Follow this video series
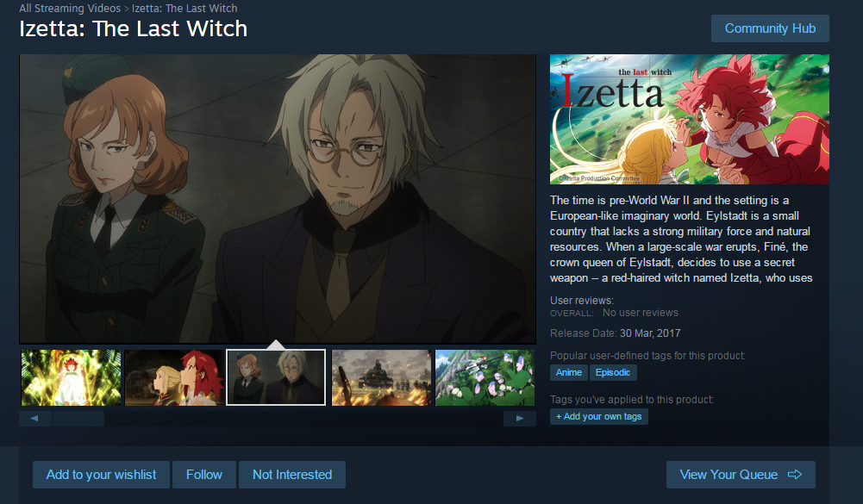The width and height of the screenshot is (863, 504). [204, 475]
